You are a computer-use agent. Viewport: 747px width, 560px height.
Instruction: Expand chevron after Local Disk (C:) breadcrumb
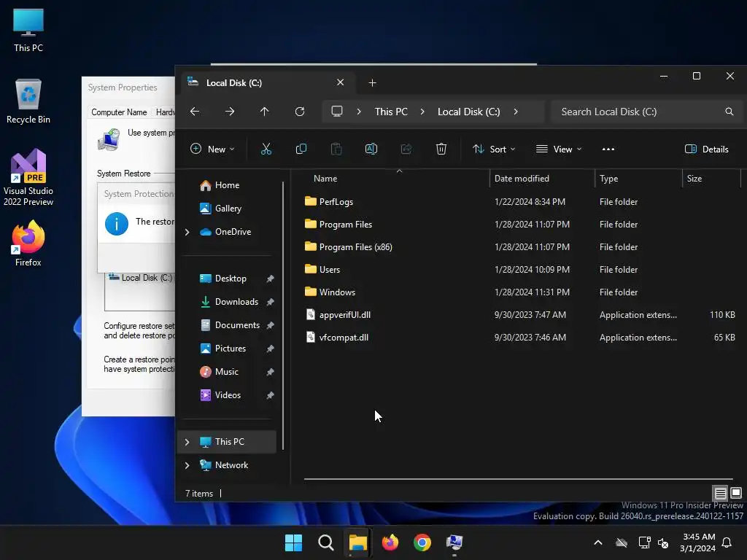coord(516,112)
